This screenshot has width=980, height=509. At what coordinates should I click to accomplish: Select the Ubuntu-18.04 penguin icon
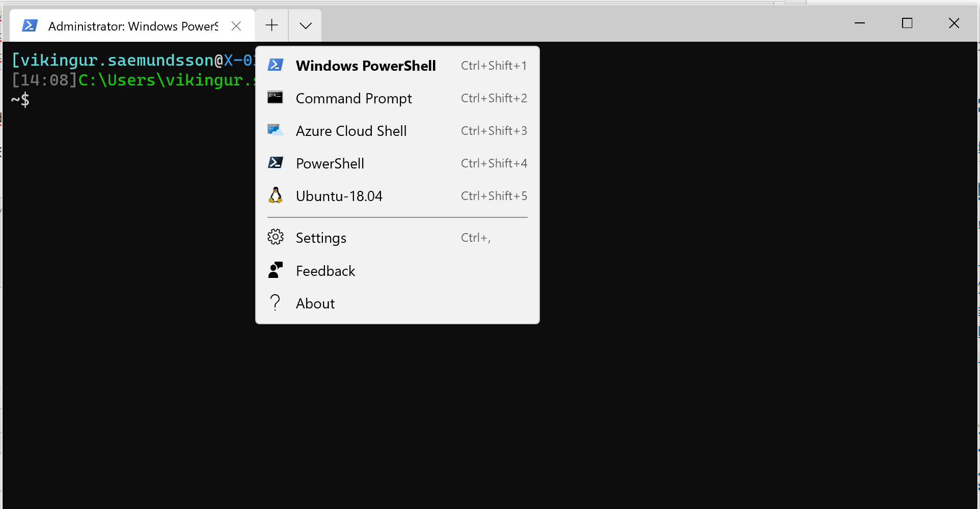(275, 195)
